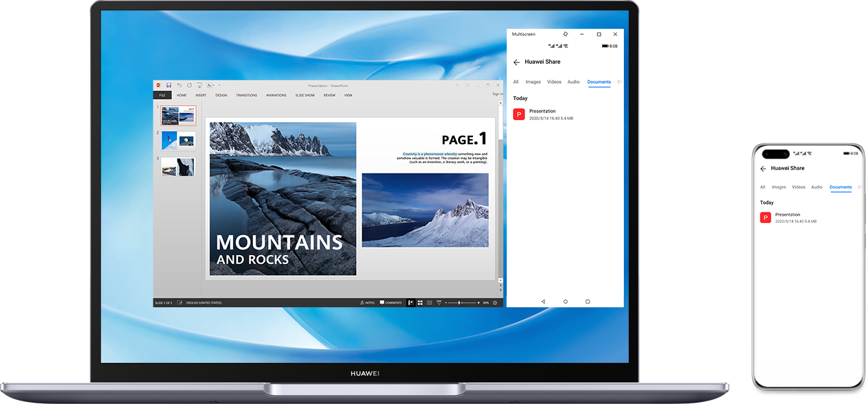
Task: Tap the Back navigation triangle in the Multiscreen window
Action: tap(543, 302)
